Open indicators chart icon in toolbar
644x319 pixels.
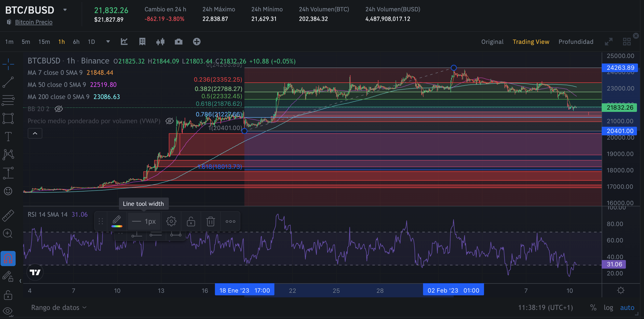coord(124,42)
